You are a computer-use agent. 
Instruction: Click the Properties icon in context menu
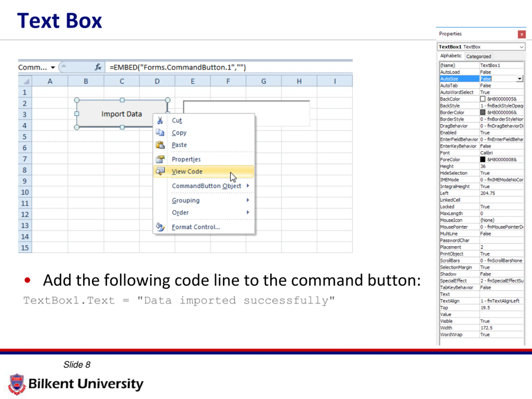click(x=160, y=159)
